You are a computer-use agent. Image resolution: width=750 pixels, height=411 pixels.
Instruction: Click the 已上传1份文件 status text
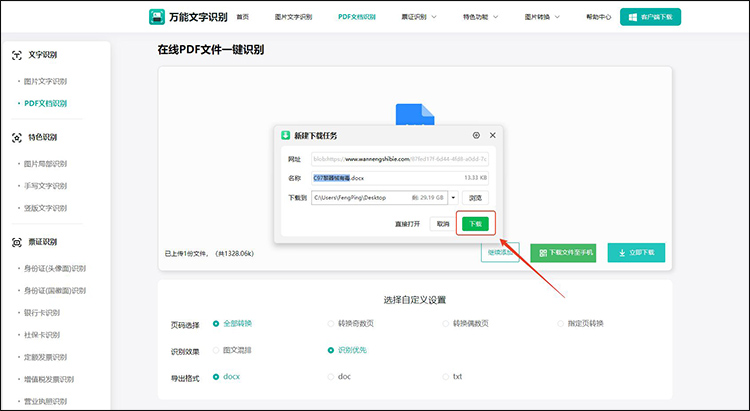pyautogui.click(x=209, y=254)
